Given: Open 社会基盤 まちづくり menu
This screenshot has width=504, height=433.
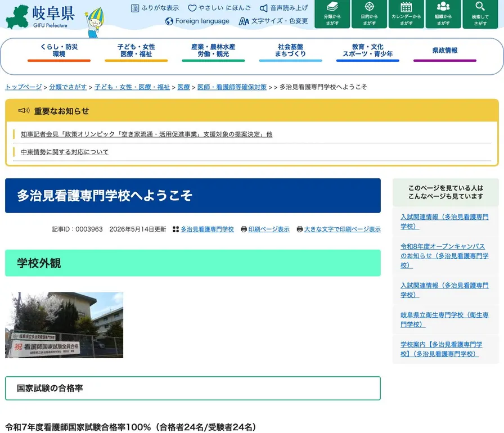Looking at the screenshot, I should 290,51.
